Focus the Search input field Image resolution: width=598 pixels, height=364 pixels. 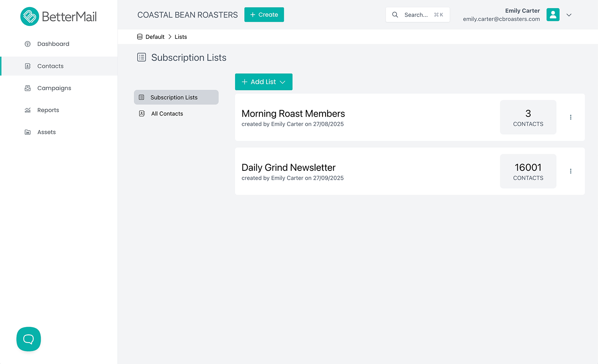[416, 15]
